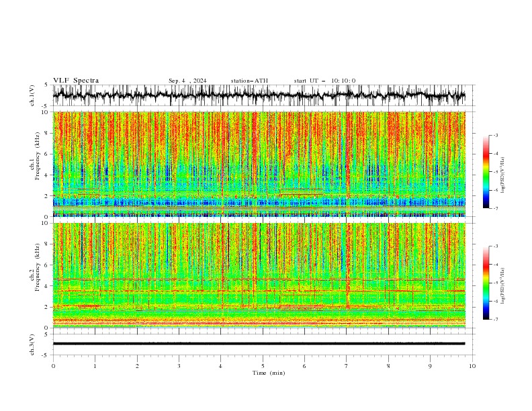The height and width of the screenshot is (411, 532).
Task: Click the "-7" label on the ch.2 color bar
Action: coord(495,320)
